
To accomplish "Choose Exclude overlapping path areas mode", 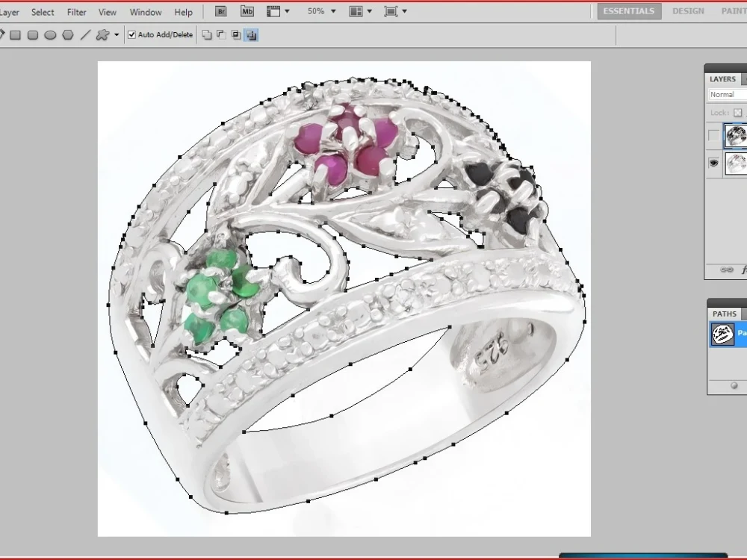I will point(251,35).
